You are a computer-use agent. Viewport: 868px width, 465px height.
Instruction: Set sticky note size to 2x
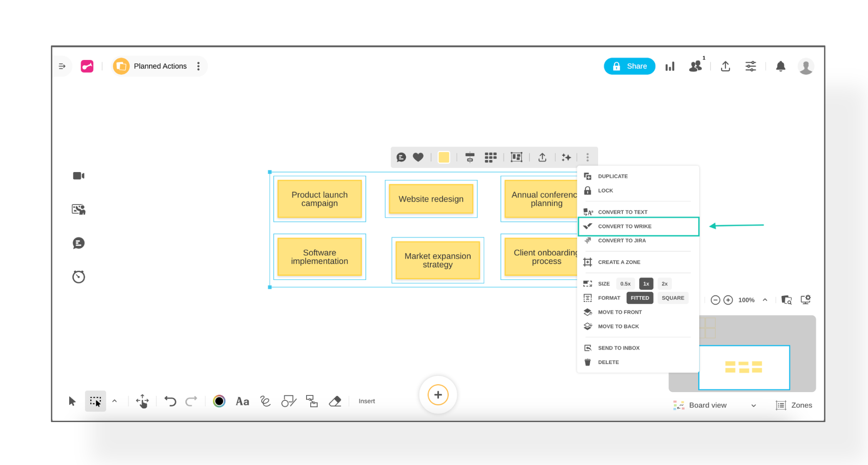[664, 284]
